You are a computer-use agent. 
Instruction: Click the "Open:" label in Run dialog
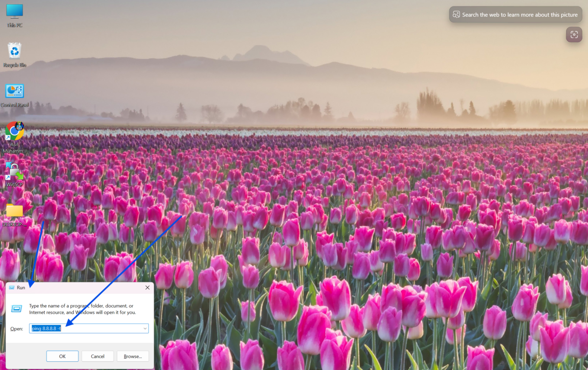[x=17, y=328]
